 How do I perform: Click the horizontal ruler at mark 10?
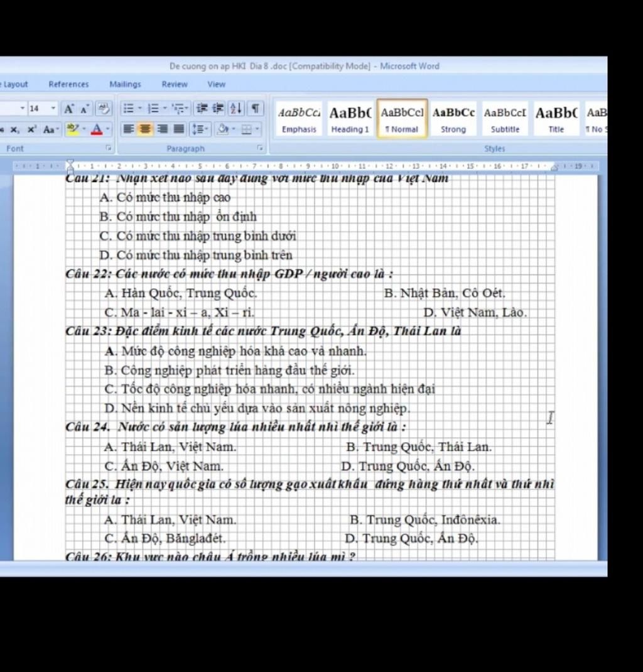click(335, 166)
